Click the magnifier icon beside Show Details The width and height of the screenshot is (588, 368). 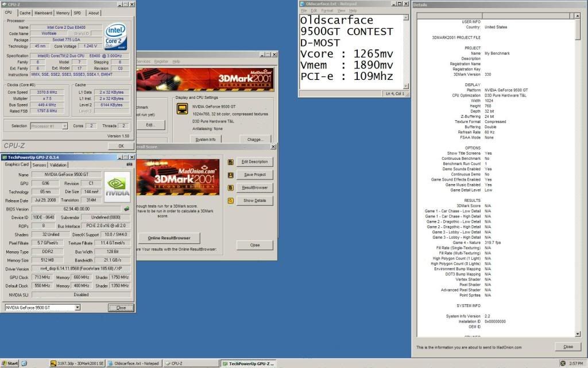pyautogui.click(x=231, y=201)
